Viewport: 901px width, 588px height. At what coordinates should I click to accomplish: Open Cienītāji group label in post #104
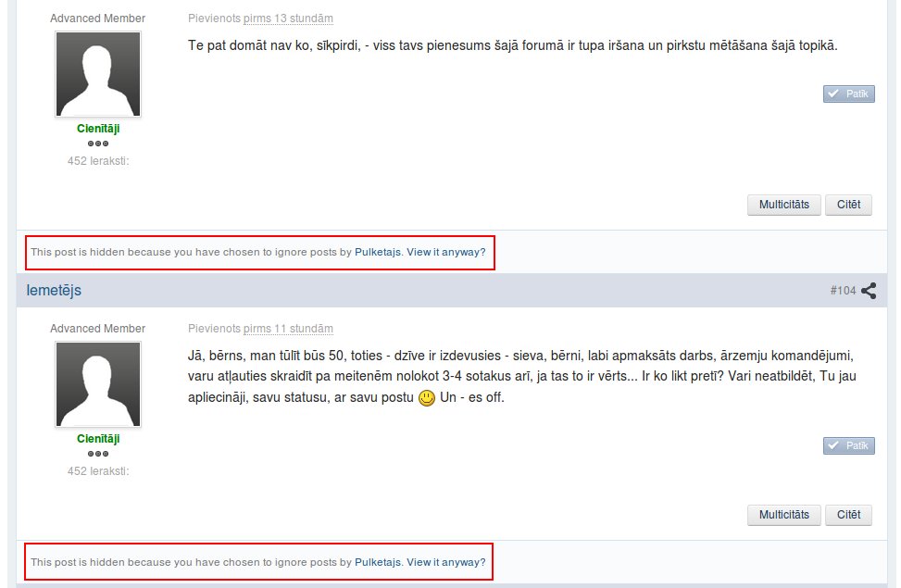click(x=98, y=439)
